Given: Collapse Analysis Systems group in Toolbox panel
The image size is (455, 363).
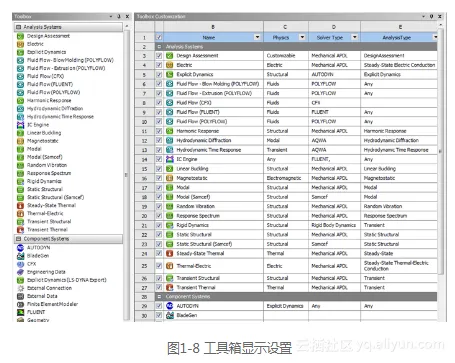Looking at the screenshot, I should (x=18, y=27).
